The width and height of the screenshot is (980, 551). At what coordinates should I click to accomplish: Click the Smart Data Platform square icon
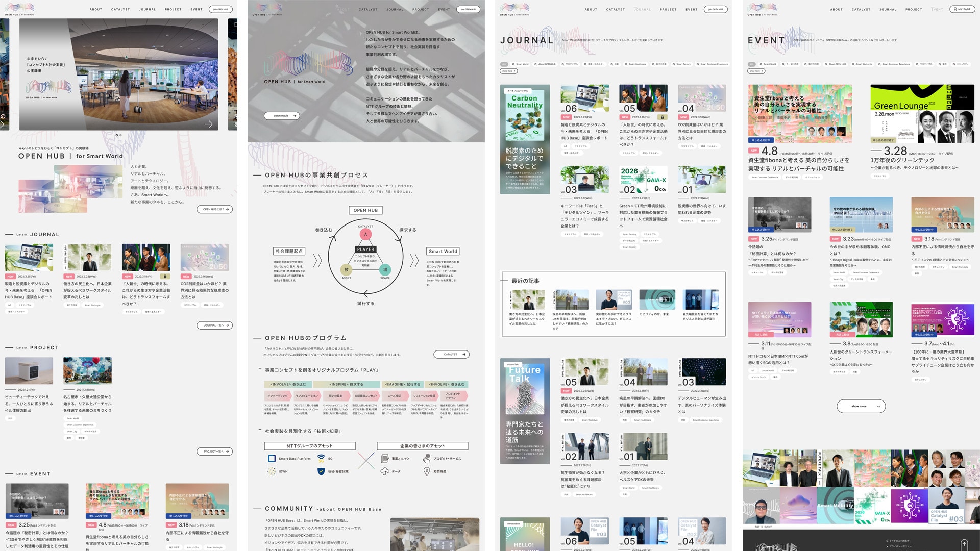(x=272, y=458)
